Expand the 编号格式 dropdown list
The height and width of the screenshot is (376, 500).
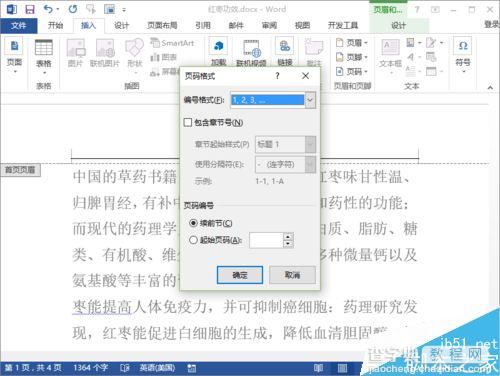[x=310, y=100]
